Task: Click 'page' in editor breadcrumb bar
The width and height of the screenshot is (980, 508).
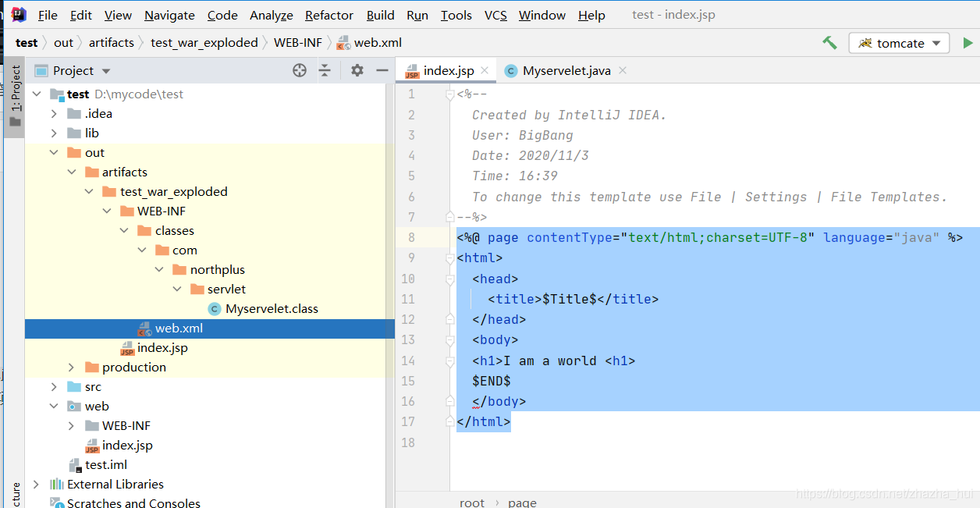Action: [x=522, y=503]
